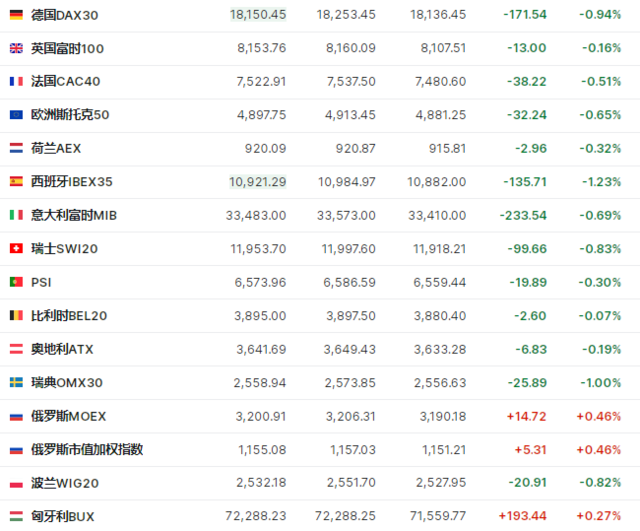Select the FTSE 100 low value 8,107.51

[x=443, y=48]
